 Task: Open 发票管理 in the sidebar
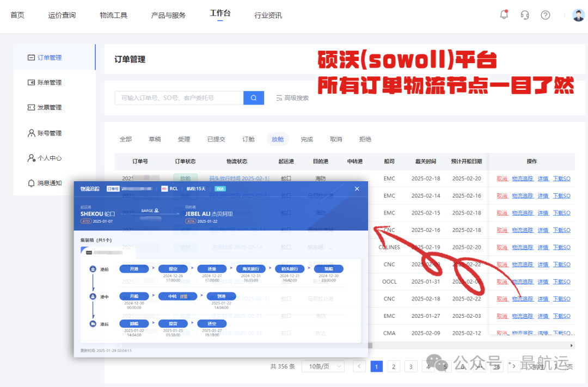pos(45,108)
